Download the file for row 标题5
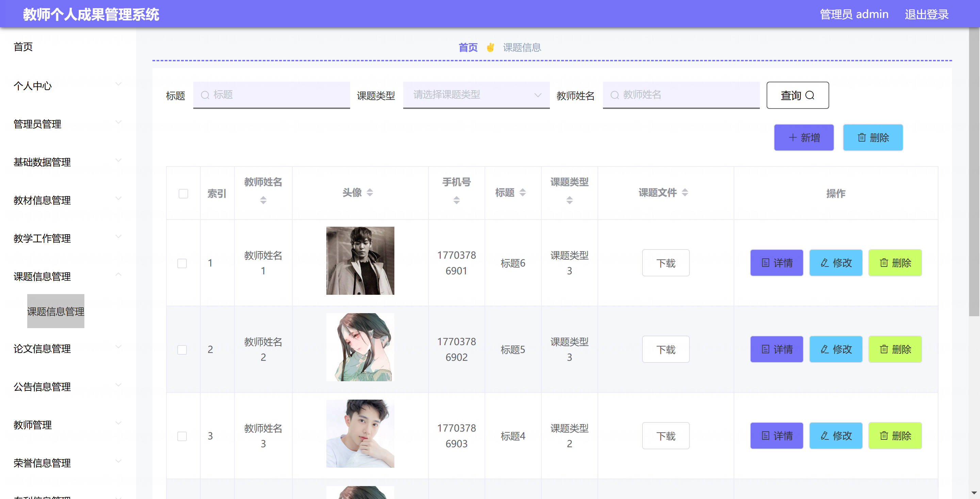The width and height of the screenshot is (980, 499). coord(666,349)
